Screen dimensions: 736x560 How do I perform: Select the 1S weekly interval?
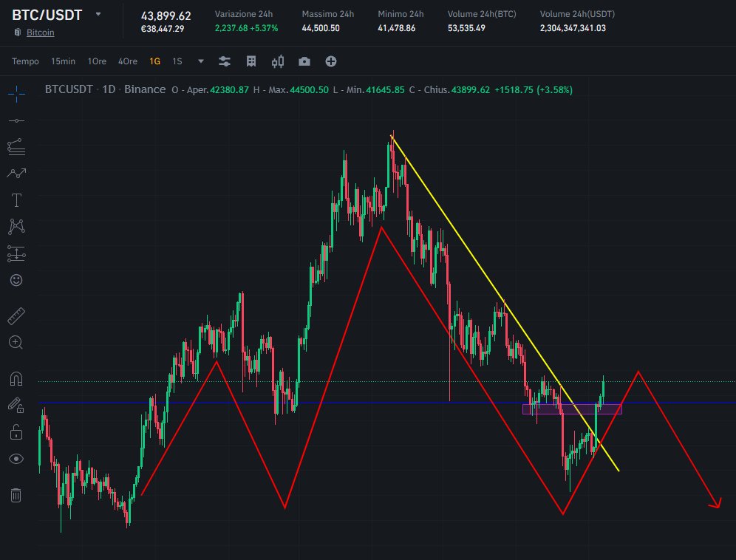(177, 61)
